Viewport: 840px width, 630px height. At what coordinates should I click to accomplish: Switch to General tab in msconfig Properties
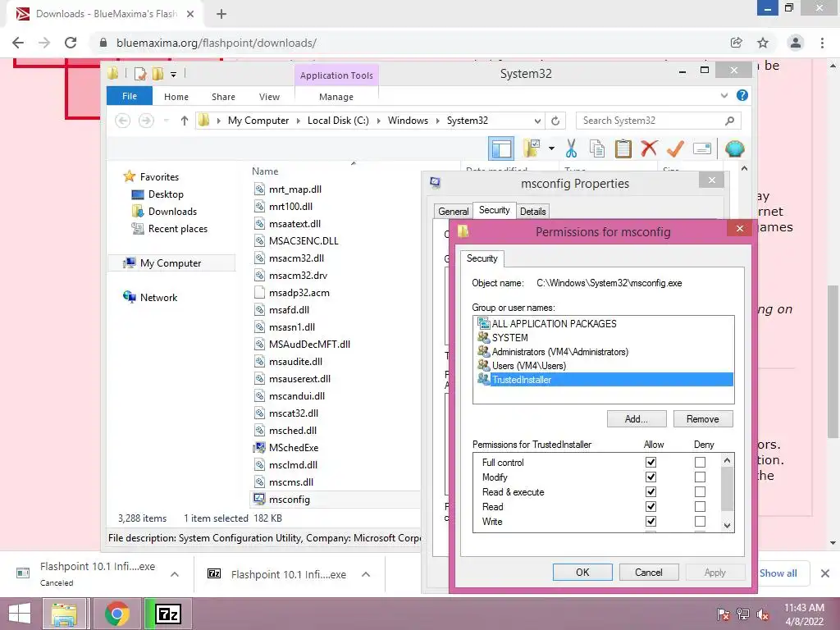(453, 211)
